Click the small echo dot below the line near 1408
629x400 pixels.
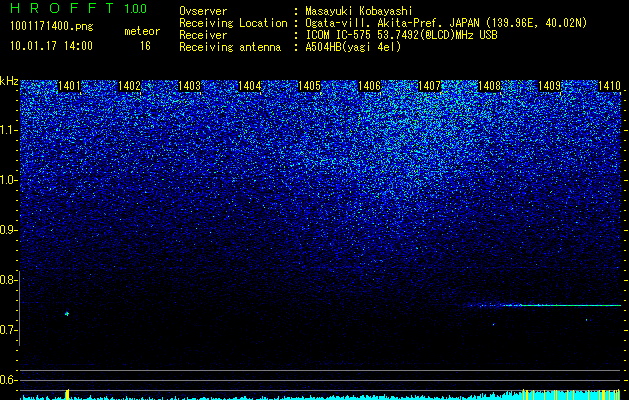493,324
